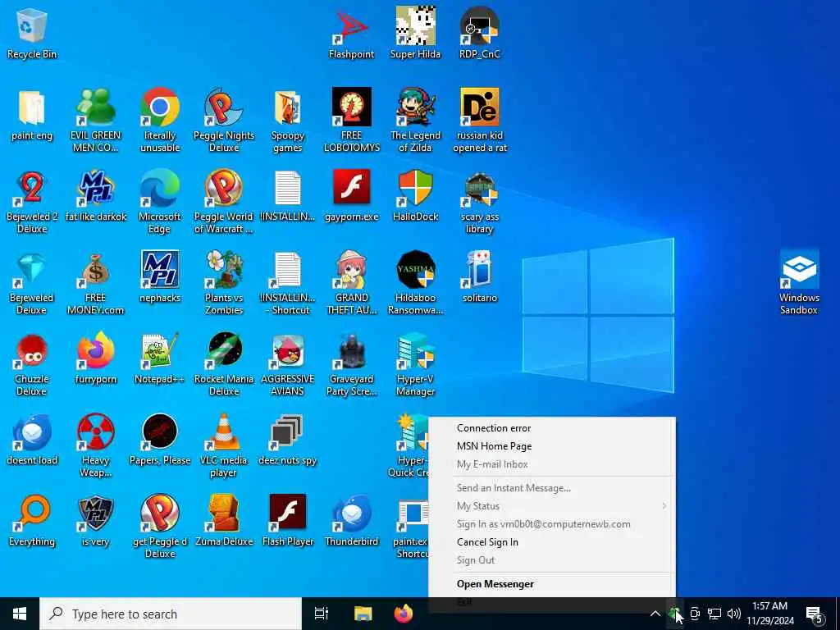Image resolution: width=840 pixels, height=630 pixels.
Task: Click the taskbar search box
Action: [x=171, y=614]
